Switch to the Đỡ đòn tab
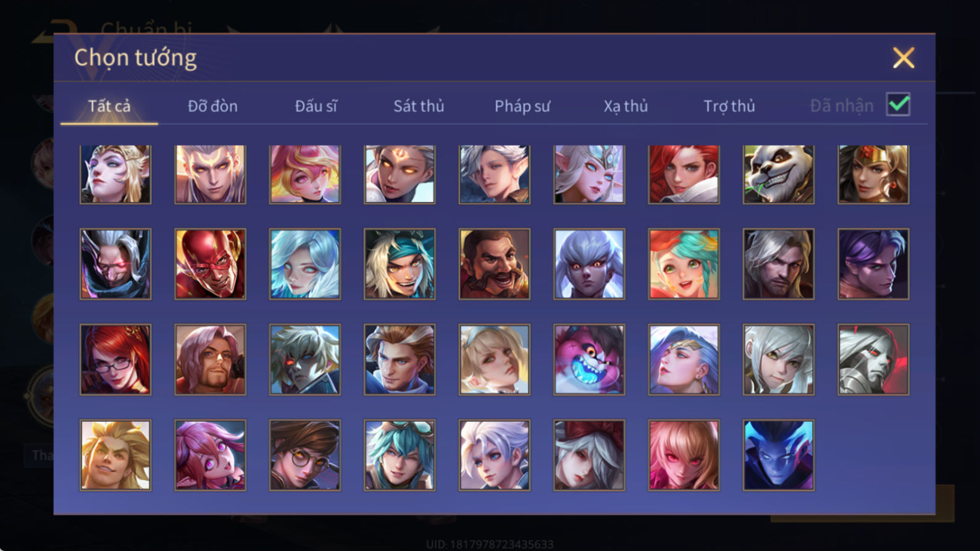Image resolution: width=980 pixels, height=551 pixels. (x=212, y=106)
